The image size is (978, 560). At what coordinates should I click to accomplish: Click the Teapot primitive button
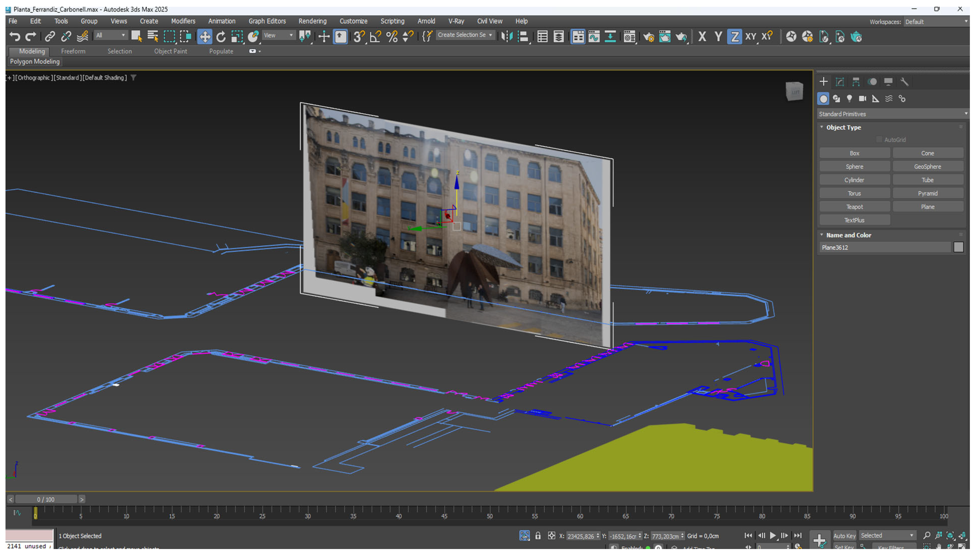click(855, 207)
